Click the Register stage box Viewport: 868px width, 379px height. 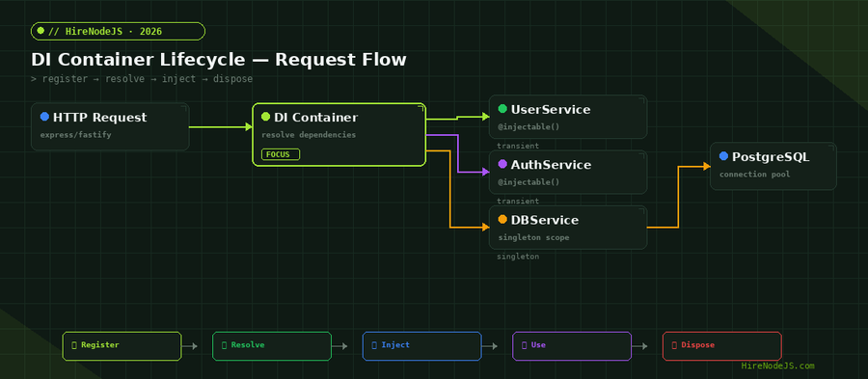(x=122, y=346)
